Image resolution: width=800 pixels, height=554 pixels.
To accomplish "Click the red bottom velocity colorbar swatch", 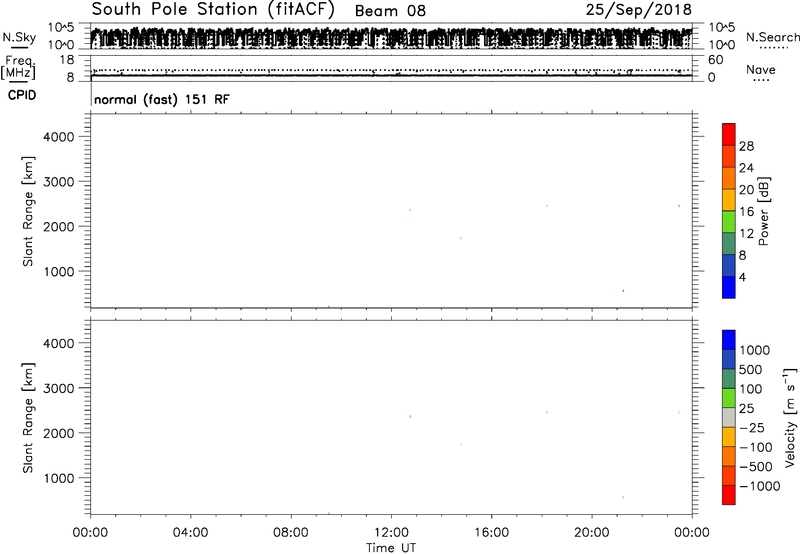I will point(729,495).
